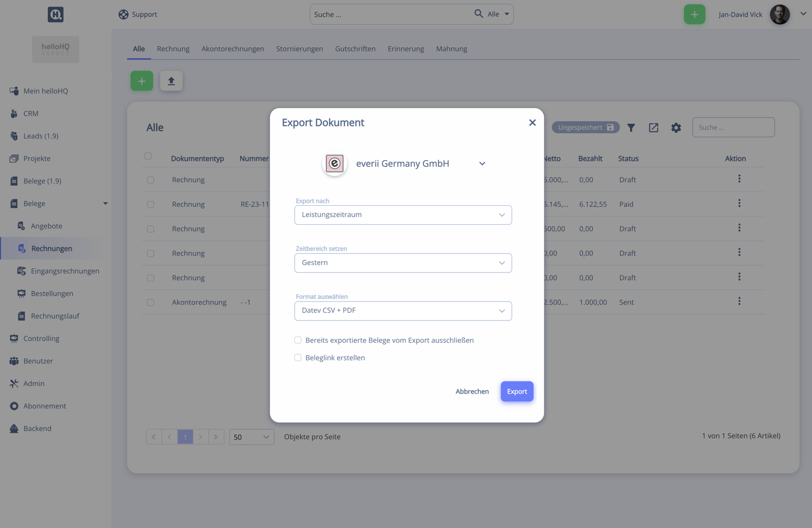Image resolution: width=812 pixels, height=528 pixels.
Task: Click the filter funnel icon
Action: point(631,128)
